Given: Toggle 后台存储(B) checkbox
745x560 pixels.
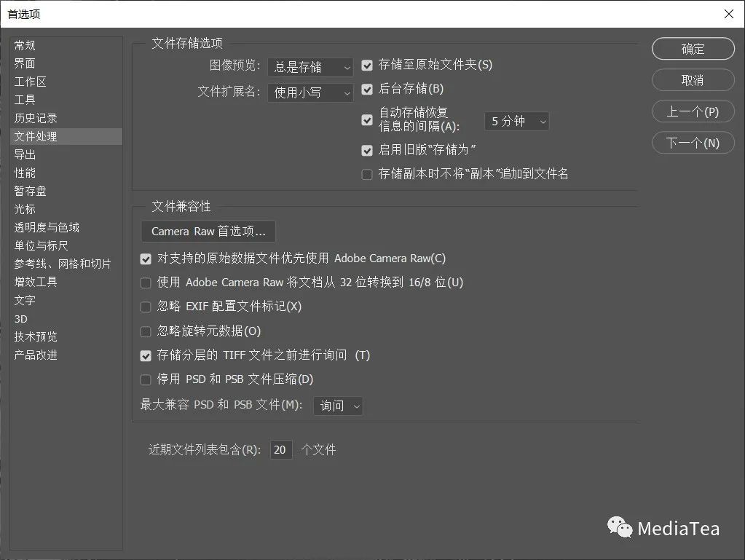Looking at the screenshot, I should tap(367, 90).
